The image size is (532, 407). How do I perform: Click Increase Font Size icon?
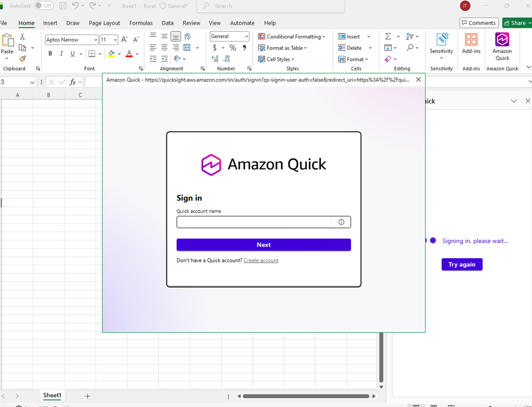124,40
